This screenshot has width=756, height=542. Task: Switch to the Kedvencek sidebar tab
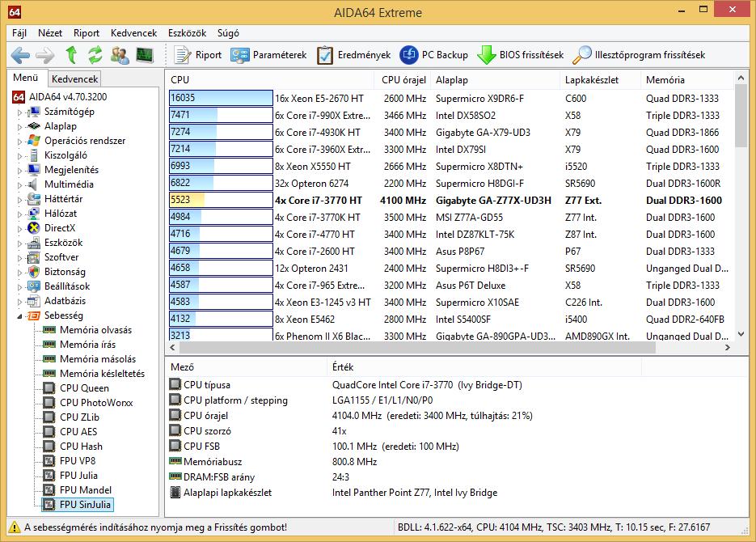(74, 78)
